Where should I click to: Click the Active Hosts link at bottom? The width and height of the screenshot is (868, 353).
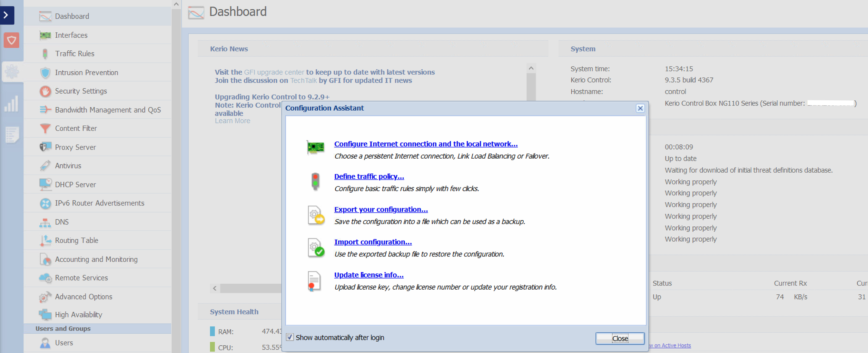coord(670,345)
